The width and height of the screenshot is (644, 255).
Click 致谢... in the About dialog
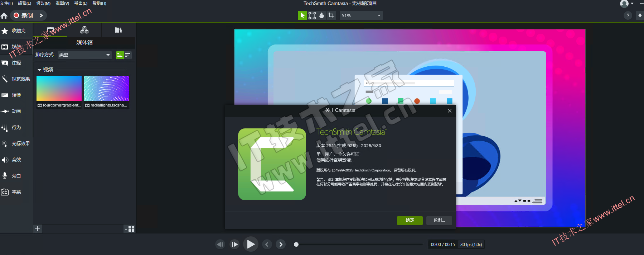439,220
